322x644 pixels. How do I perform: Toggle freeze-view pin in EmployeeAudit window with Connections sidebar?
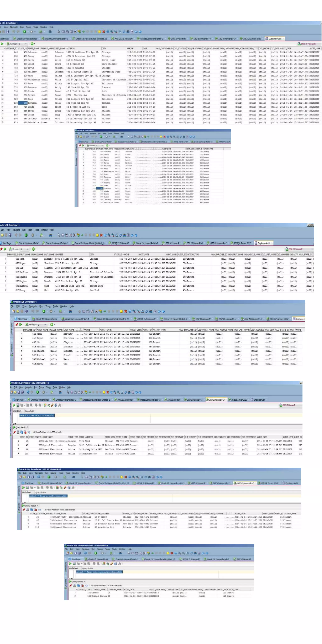(17, 325)
